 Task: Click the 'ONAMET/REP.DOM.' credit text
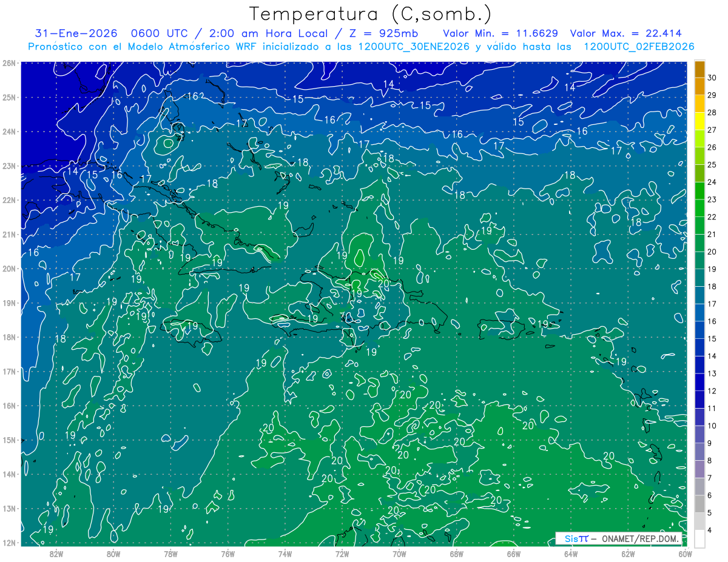point(640,538)
